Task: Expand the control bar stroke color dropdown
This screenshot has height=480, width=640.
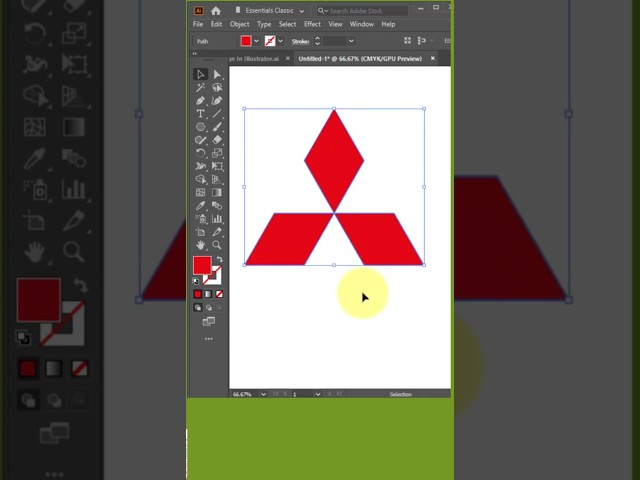Action: [280, 41]
